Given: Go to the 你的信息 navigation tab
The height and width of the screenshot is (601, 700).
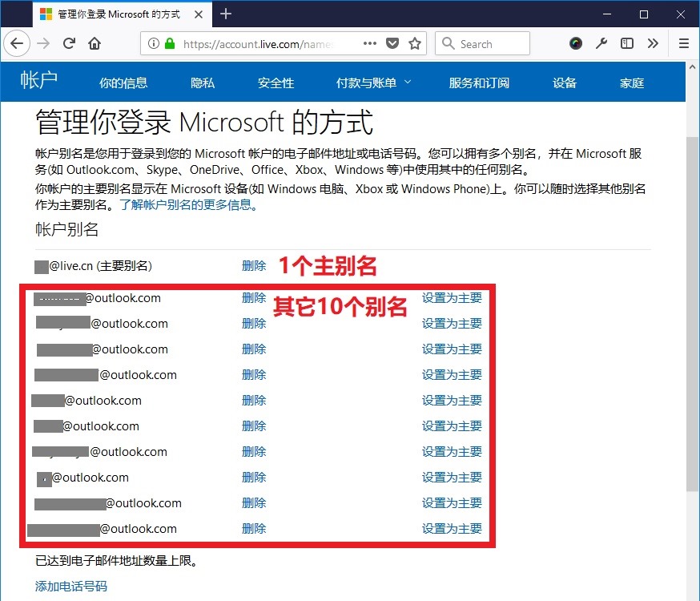Looking at the screenshot, I should [123, 83].
